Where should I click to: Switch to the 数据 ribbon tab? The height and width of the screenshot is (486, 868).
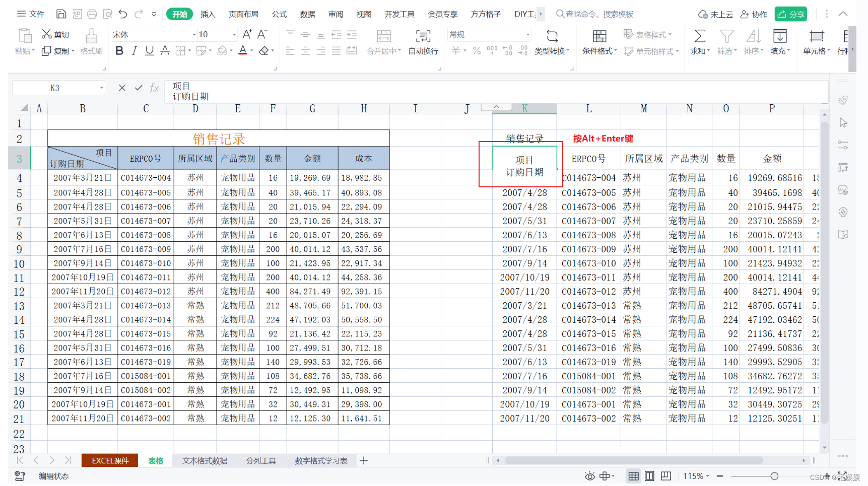(307, 14)
